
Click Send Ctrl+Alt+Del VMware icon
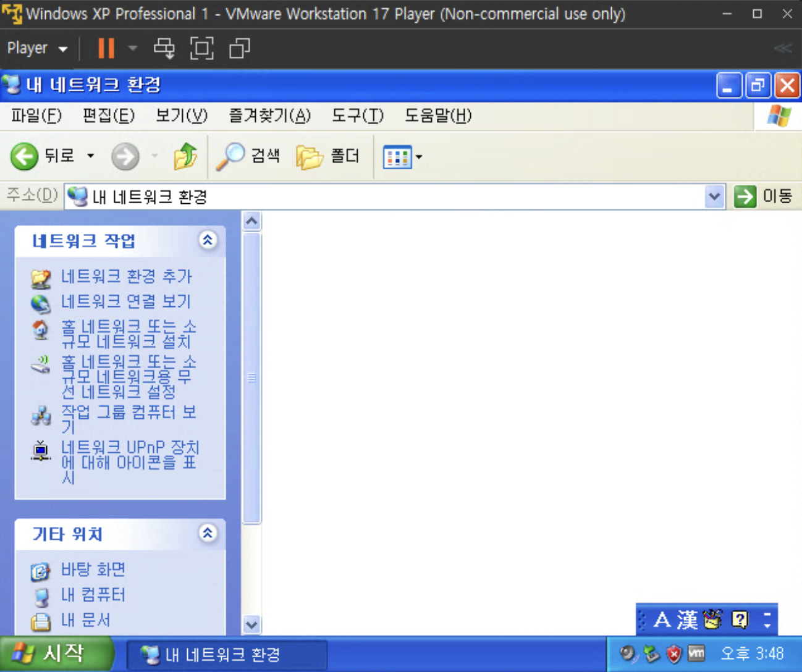pyautogui.click(x=164, y=48)
